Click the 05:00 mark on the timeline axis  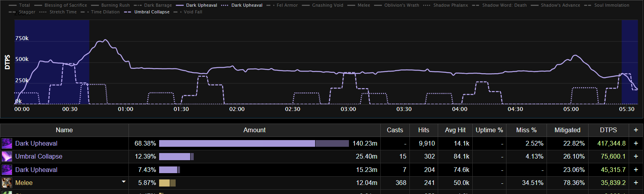point(571,109)
